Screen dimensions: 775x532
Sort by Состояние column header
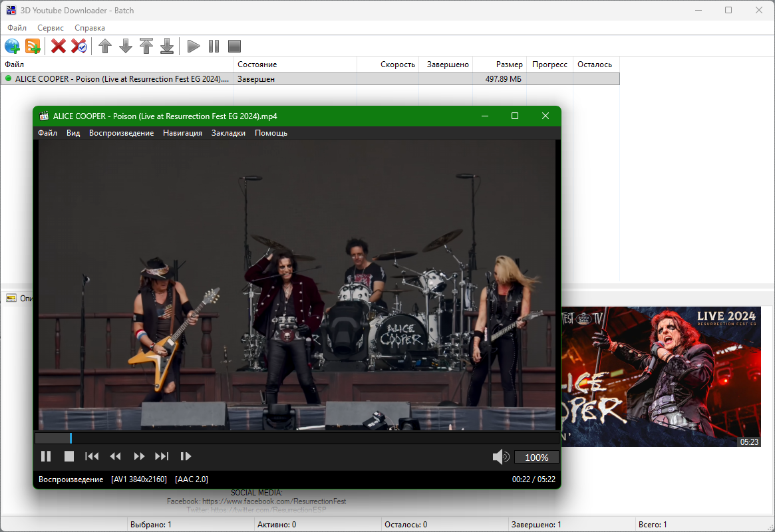[x=295, y=65]
